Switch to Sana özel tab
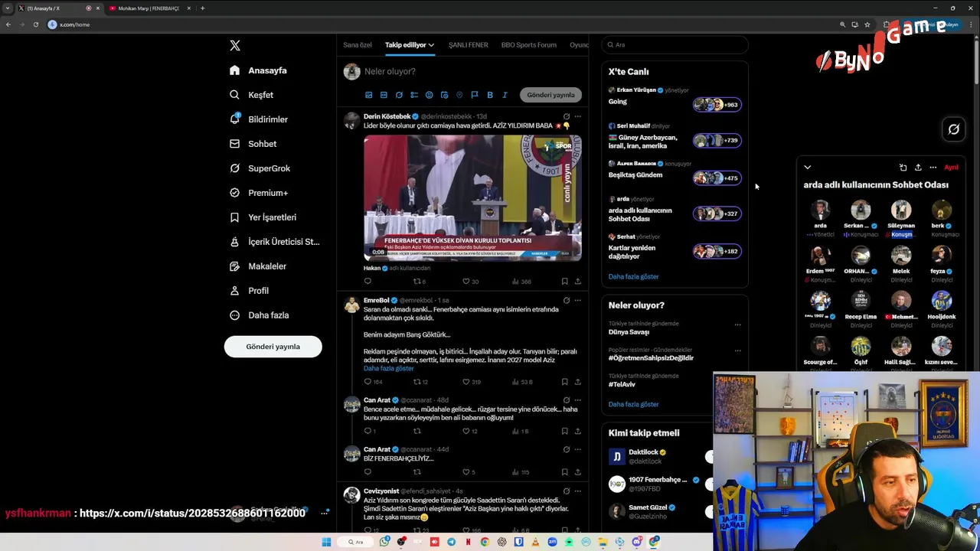This screenshot has width=980, height=551. point(357,45)
